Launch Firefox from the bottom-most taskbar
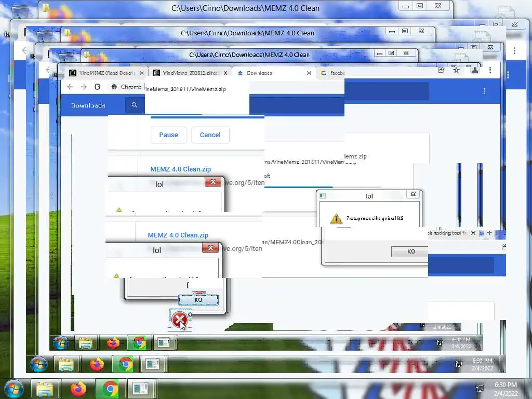 pos(78,389)
